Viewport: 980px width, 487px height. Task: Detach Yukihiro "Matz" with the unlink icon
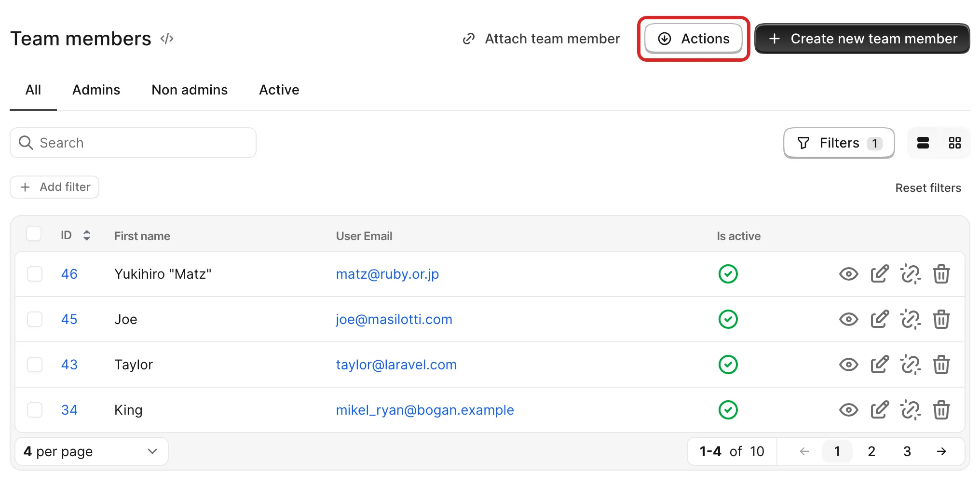pos(911,274)
